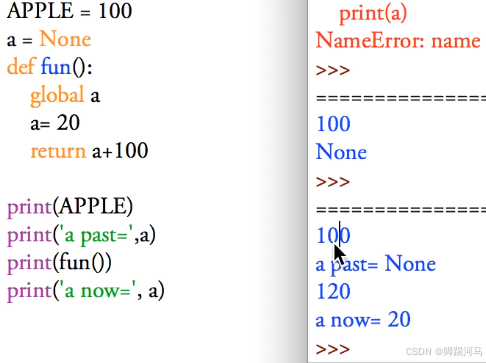The height and width of the screenshot is (363, 486).
Task: Click the 'NameError: name' error message
Action: click(x=398, y=41)
